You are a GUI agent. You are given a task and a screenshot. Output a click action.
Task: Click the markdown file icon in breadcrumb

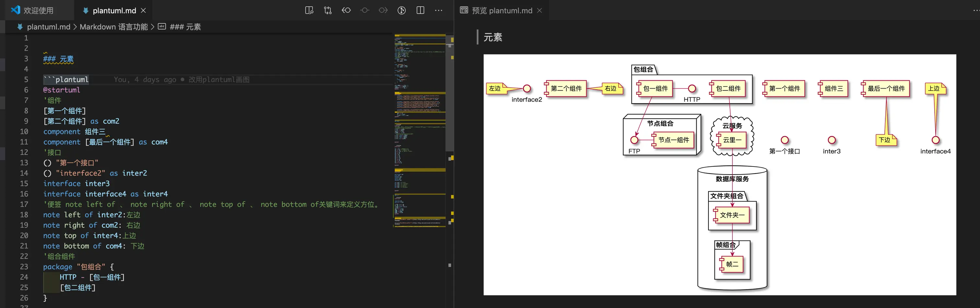pyautogui.click(x=20, y=27)
